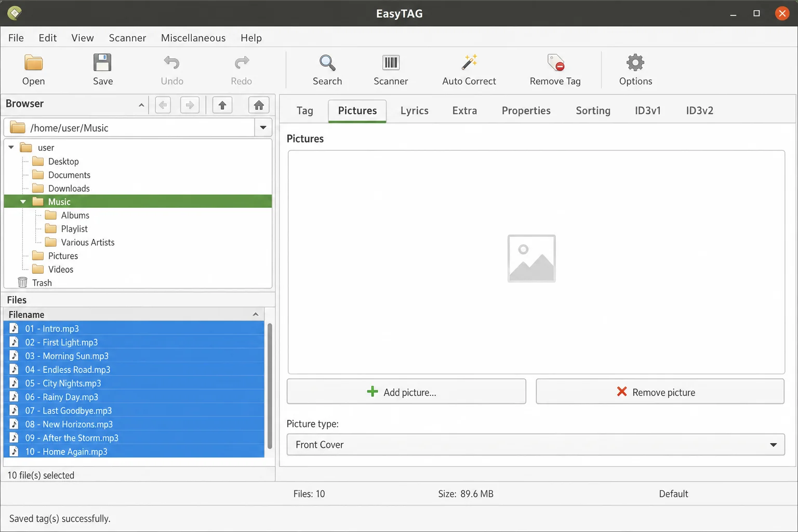
Task: Open the File menu
Action: [x=16, y=38]
